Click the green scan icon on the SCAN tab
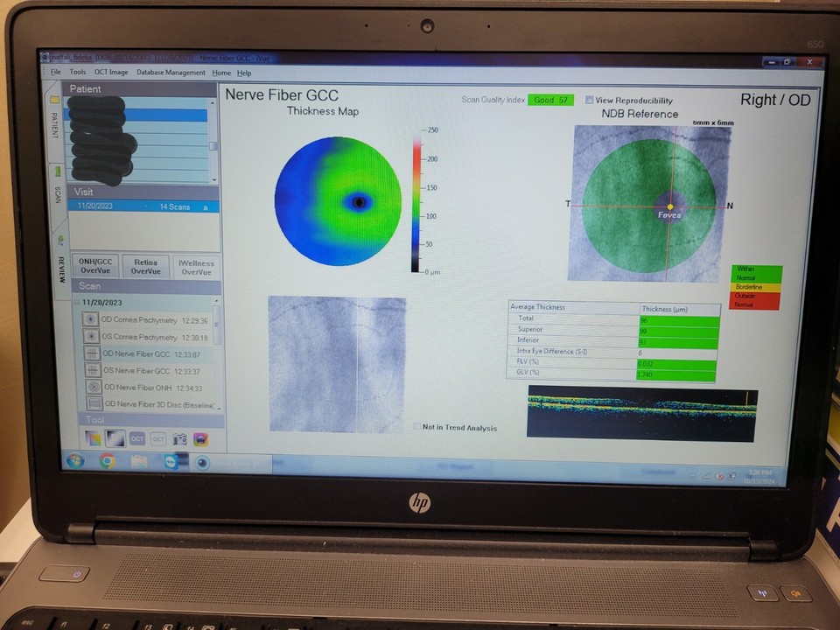Viewport: 840px width, 630px height. point(58,169)
